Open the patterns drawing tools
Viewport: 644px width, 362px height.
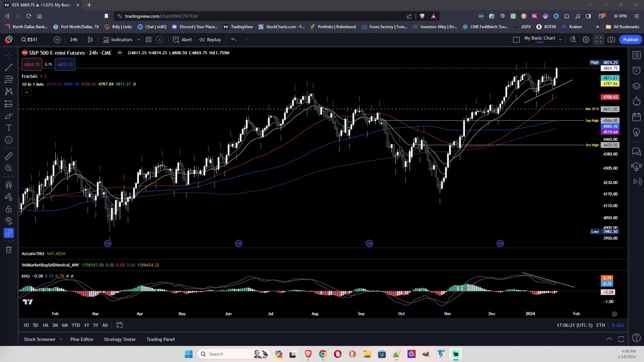(x=9, y=91)
